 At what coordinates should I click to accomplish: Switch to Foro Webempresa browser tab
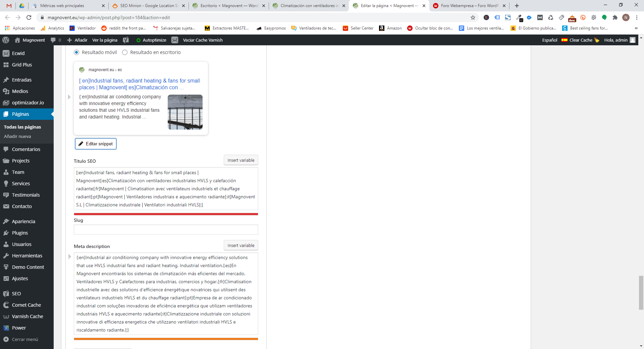469,6
